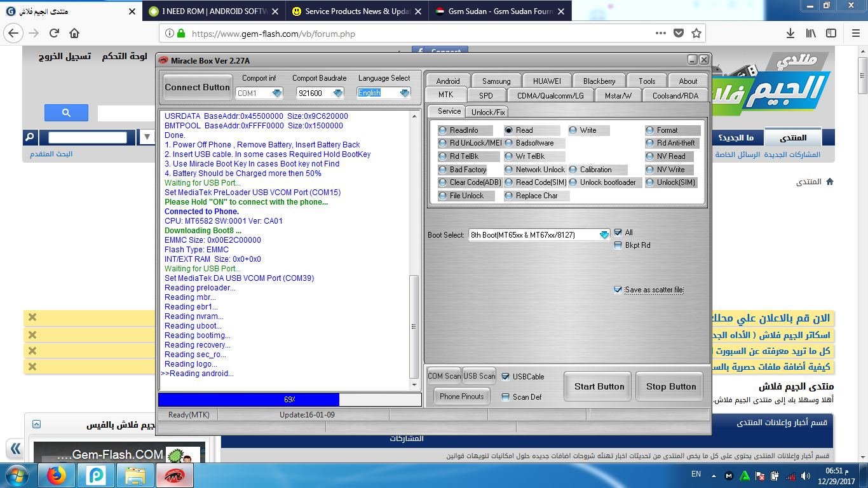Open browser library icon

(811, 33)
